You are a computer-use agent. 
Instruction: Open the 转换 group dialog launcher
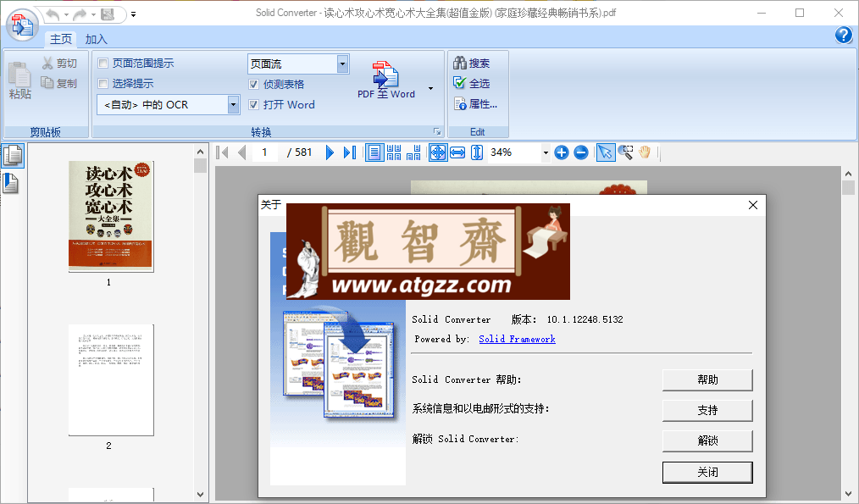point(437,131)
